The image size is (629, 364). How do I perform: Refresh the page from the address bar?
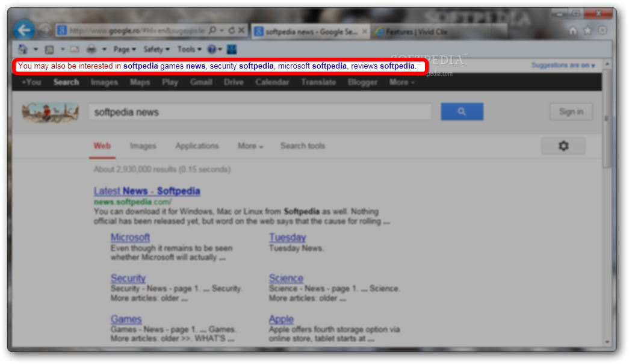(232, 30)
